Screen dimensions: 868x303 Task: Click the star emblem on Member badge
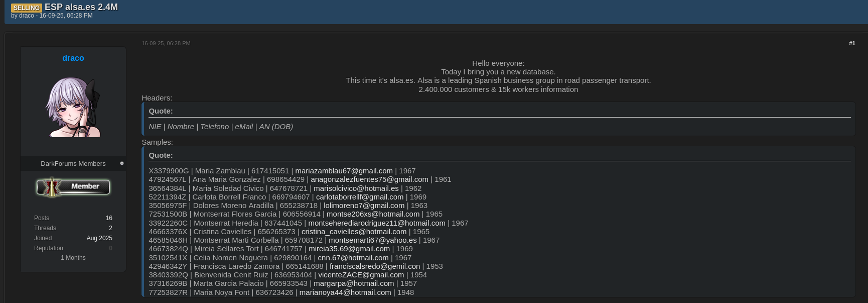51,187
